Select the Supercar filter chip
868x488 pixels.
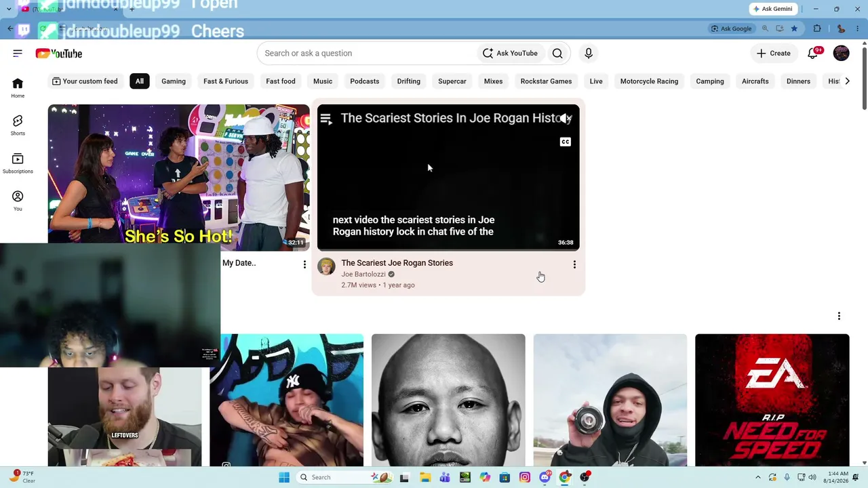click(x=452, y=81)
